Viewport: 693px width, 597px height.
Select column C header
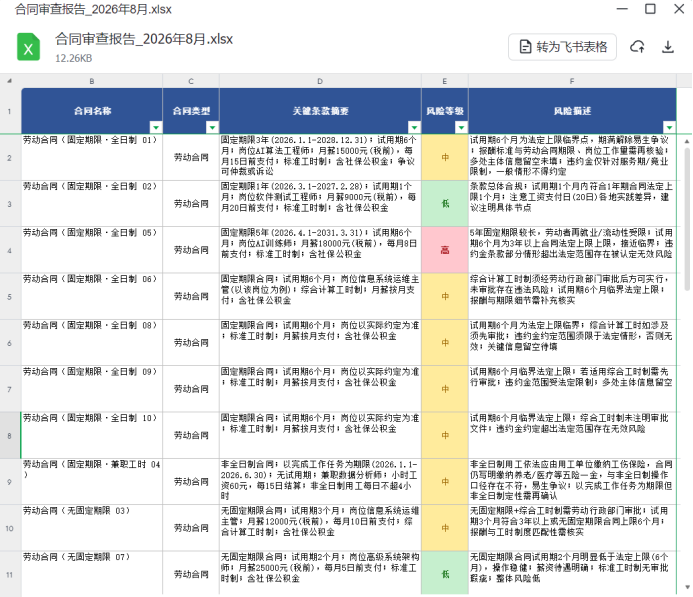coord(191,81)
